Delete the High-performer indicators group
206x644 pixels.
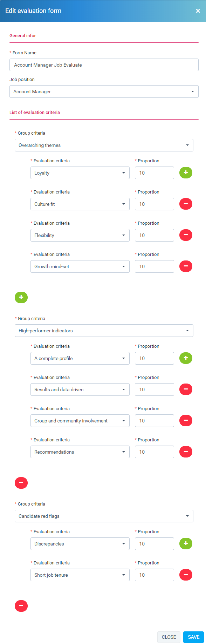pos(21,483)
